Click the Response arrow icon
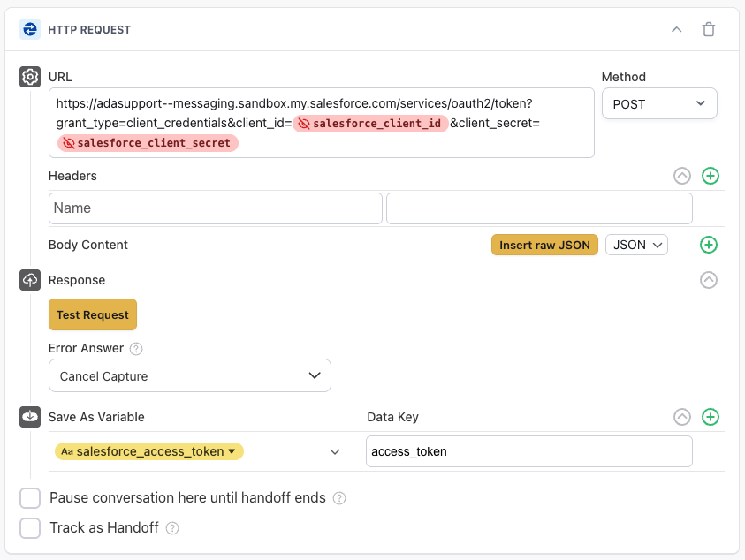This screenshot has height=560, width=745. click(708, 280)
